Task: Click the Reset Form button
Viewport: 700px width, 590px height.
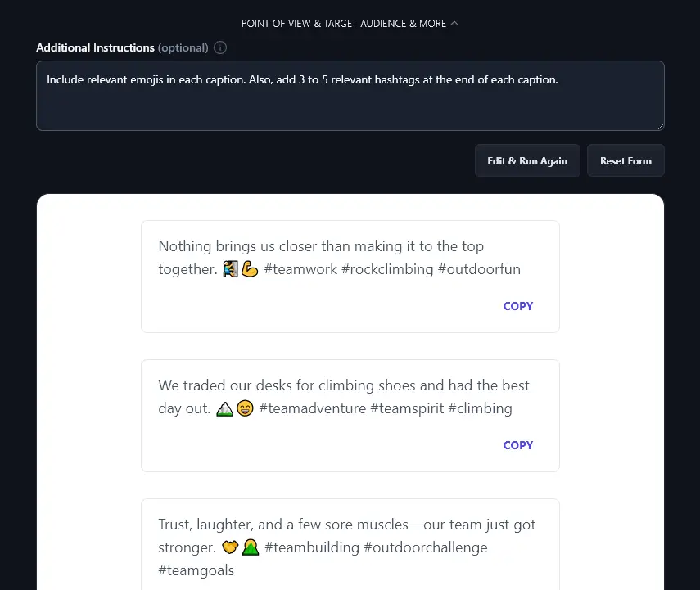Action: pyautogui.click(x=625, y=161)
